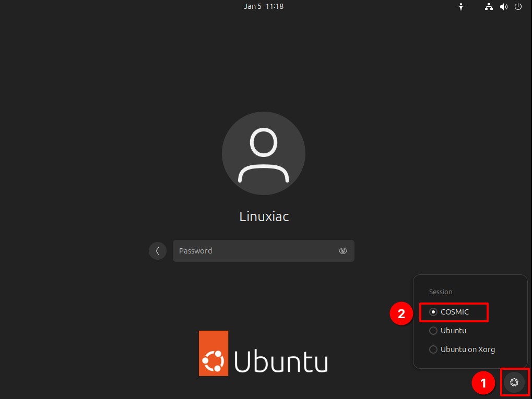
Task: Click the Session header in popup menu
Action: (x=441, y=292)
